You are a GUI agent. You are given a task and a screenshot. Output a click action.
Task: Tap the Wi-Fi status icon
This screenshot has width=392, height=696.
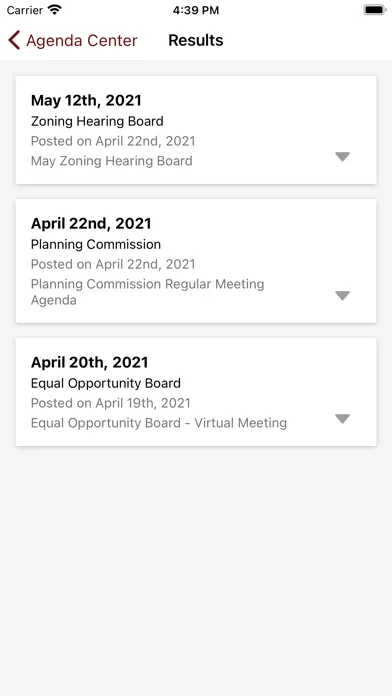[x=55, y=10]
